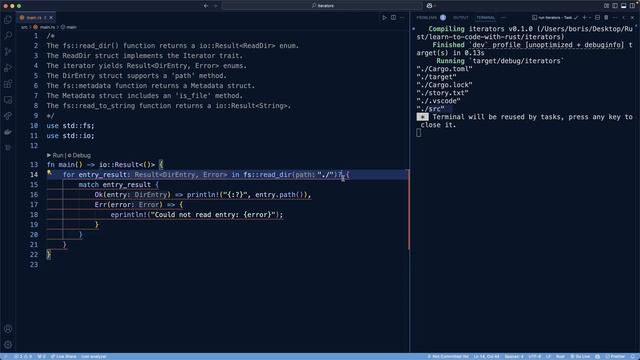
Task: Create a new terminal with plus icon
Action: [584, 18]
